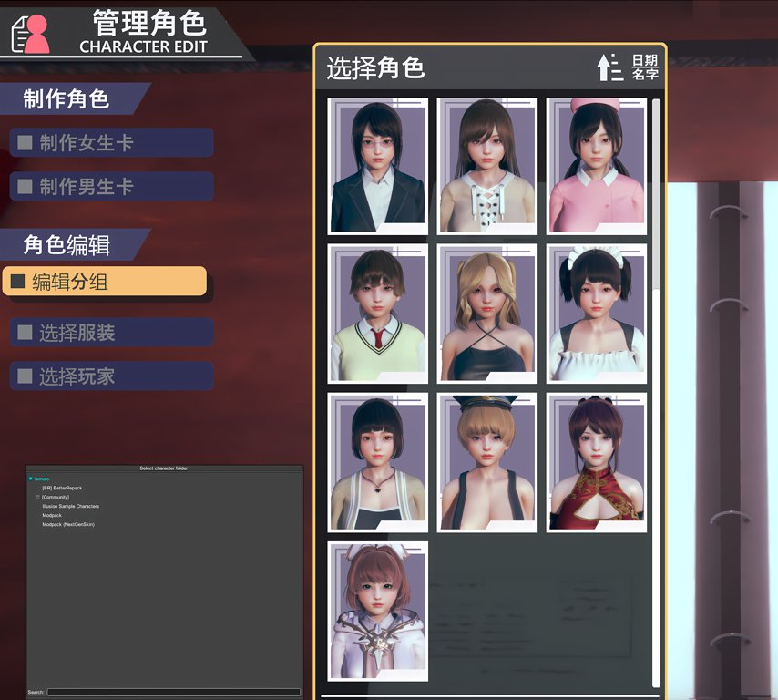This screenshot has height=700, width=778.
Task: Toggle sorting by 日期 (date)
Action: [646, 60]
